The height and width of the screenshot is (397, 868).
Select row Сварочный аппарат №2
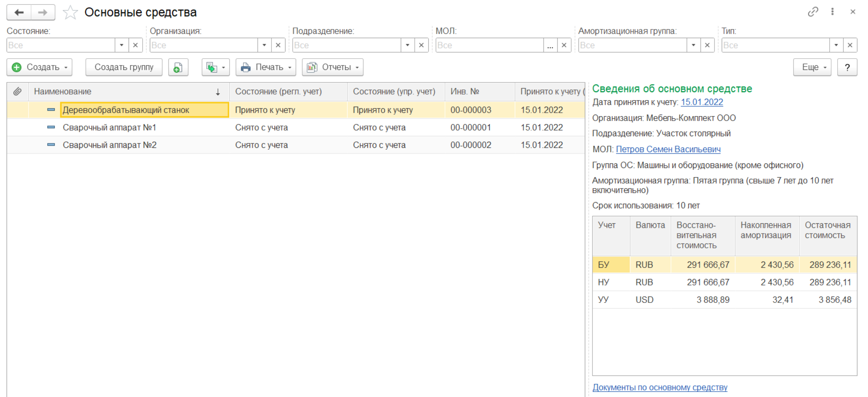109,145
